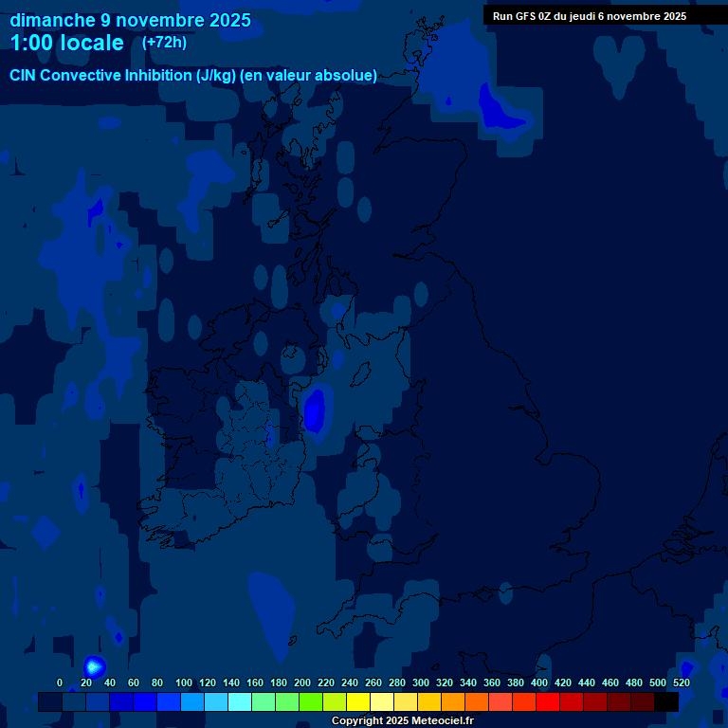Image resolution: width=728 pixels, height=728 pixels.
Task: Click the 1:00 locale time text
Action: (66, 44)
